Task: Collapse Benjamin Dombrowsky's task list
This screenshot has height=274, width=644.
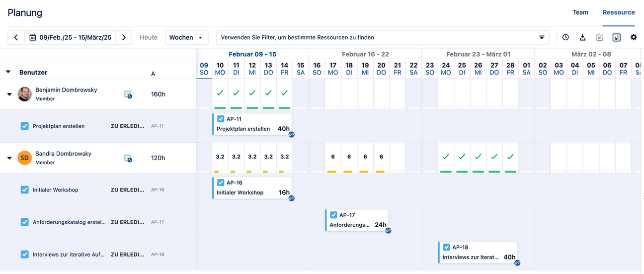Action: (9, 94)
